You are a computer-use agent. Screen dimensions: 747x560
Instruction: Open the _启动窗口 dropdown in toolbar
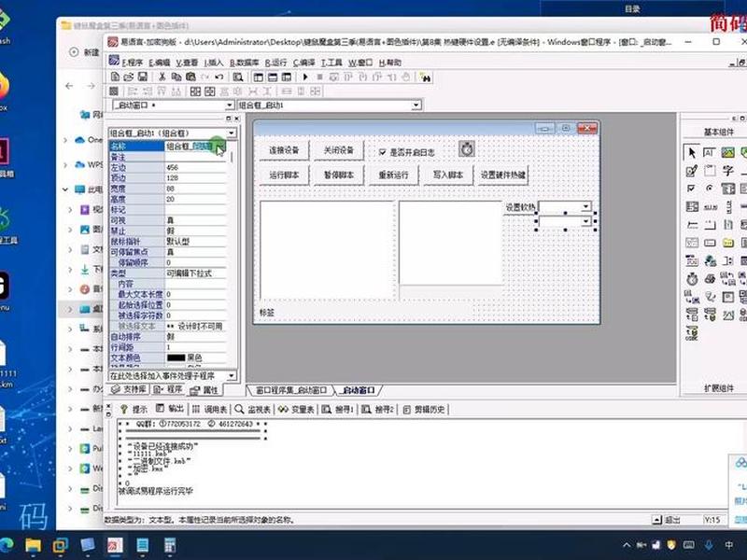coord(229,105)
